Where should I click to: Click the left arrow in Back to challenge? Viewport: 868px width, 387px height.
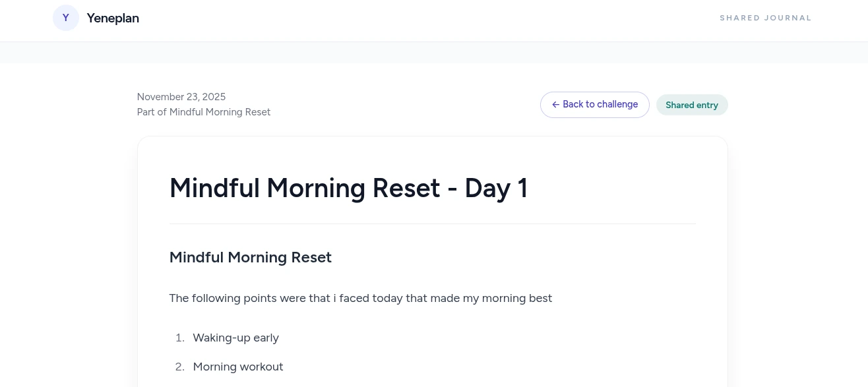555,105
